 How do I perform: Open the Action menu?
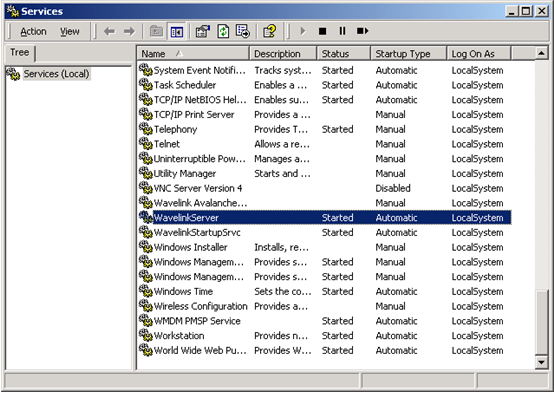[x=33, y=32]
